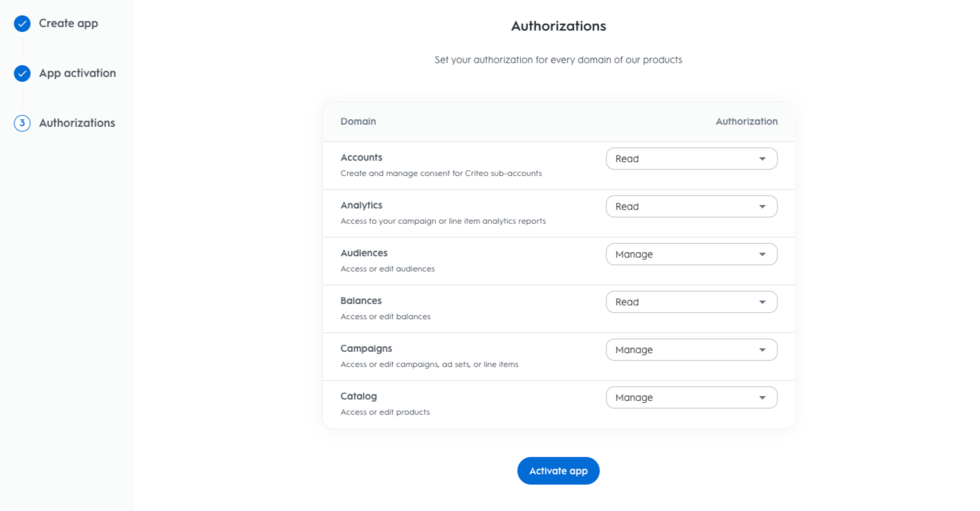Click the Activate app button

558,471
